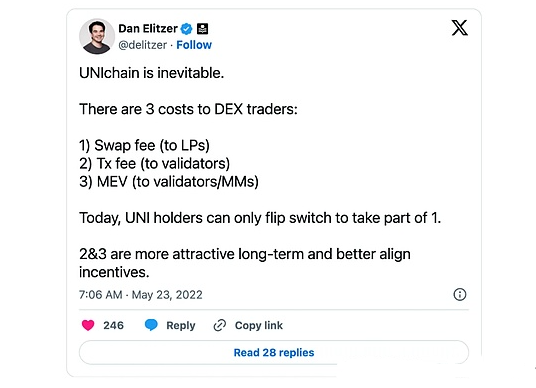
Task: Click the blue reply bubble icon
Action: click(151, 325)
